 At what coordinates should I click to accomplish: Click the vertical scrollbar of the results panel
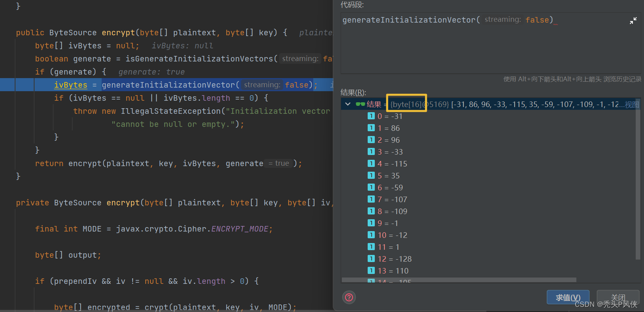point(638,179)
